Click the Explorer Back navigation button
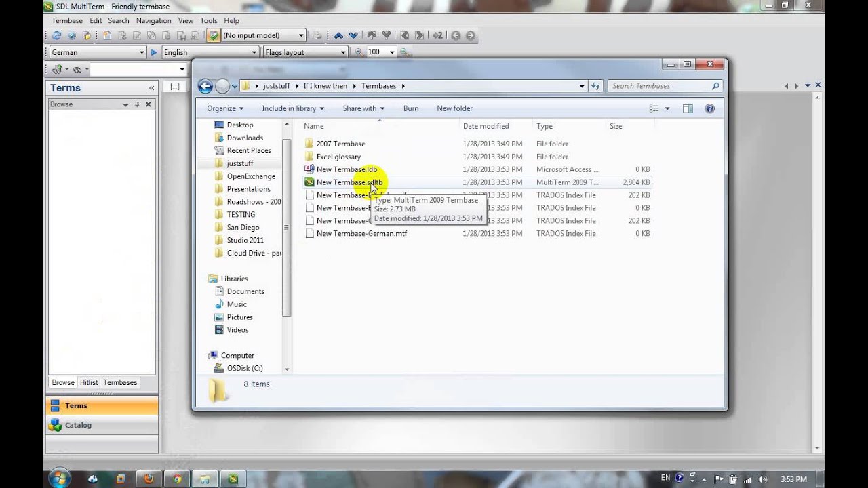 (x=205, y=86)
